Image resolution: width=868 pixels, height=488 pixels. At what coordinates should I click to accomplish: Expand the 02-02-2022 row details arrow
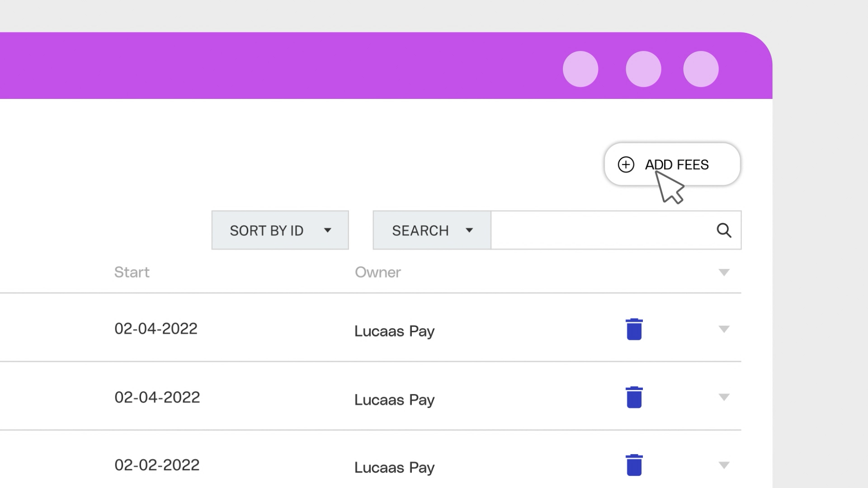coord(724,465)
